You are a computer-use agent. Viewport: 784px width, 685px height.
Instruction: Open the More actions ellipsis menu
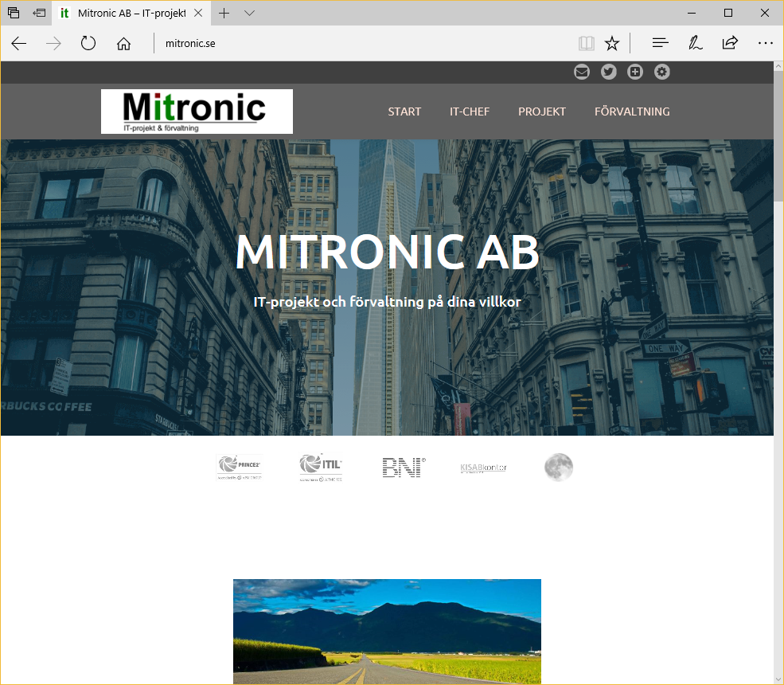(x=765, y=44)
